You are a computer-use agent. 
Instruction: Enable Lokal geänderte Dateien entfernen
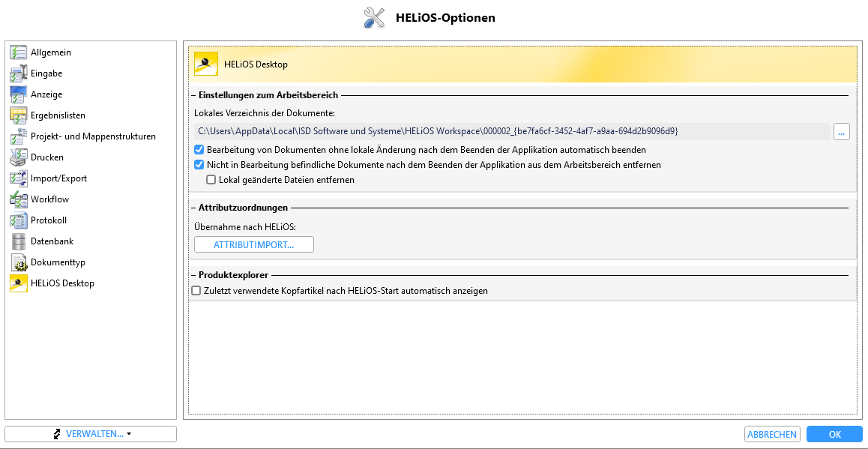[x=211, y=179]
